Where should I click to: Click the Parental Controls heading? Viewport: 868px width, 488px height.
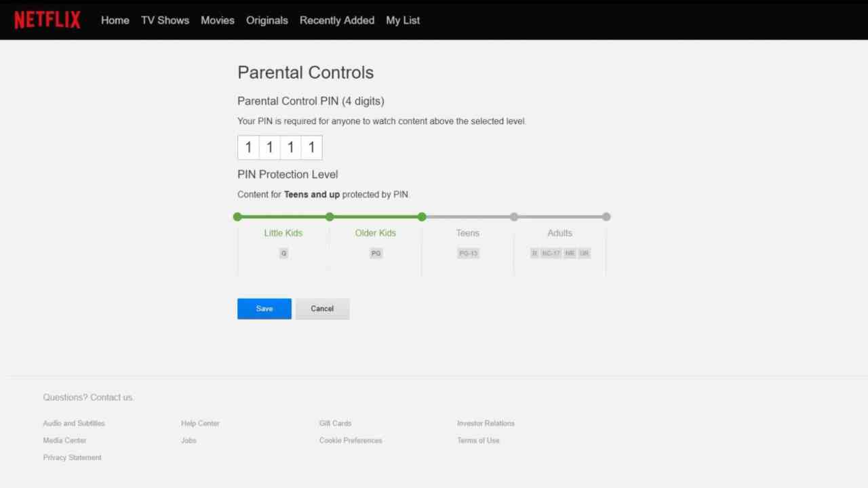[x=305, y=73]
